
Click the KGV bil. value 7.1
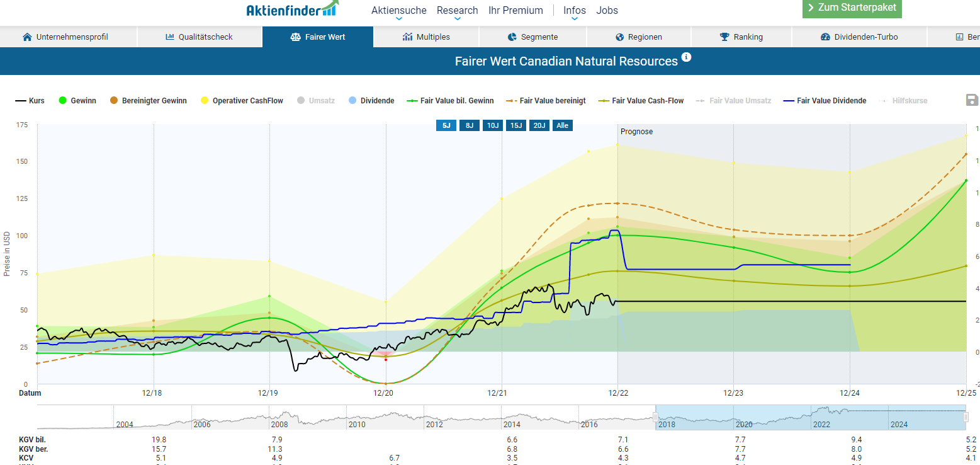click(623, 439)
